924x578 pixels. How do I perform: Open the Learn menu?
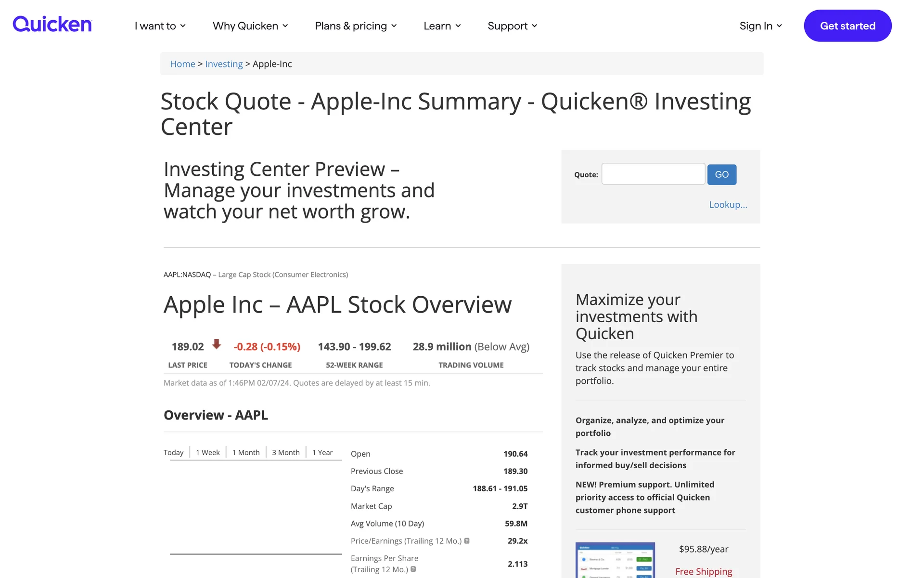[442, 26]
